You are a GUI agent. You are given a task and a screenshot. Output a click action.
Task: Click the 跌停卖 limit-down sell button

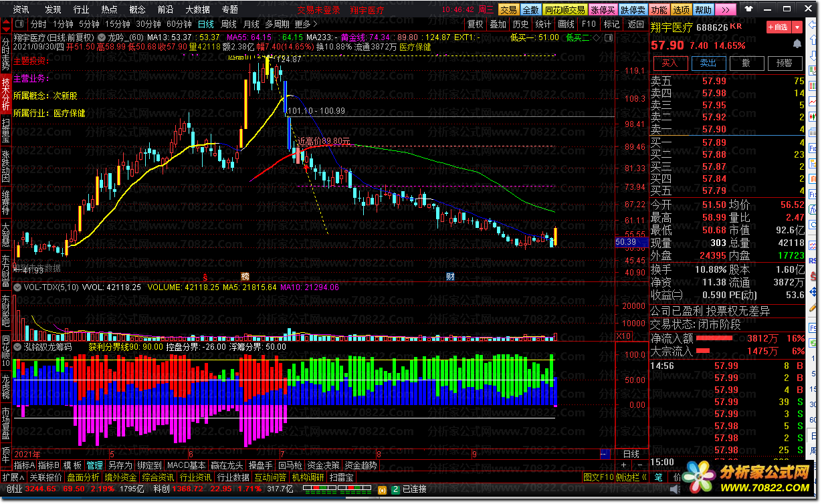pos(633,10)
